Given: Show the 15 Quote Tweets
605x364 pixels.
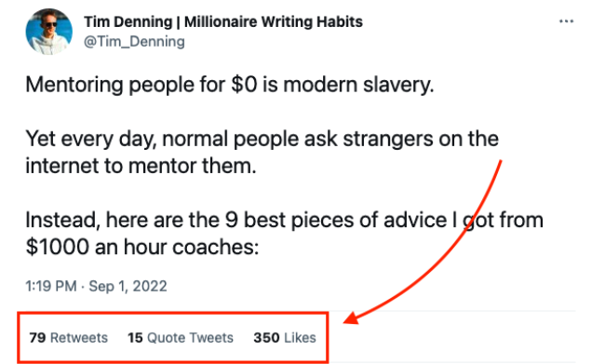Looking at the screenshot, I should click(181, 338).
